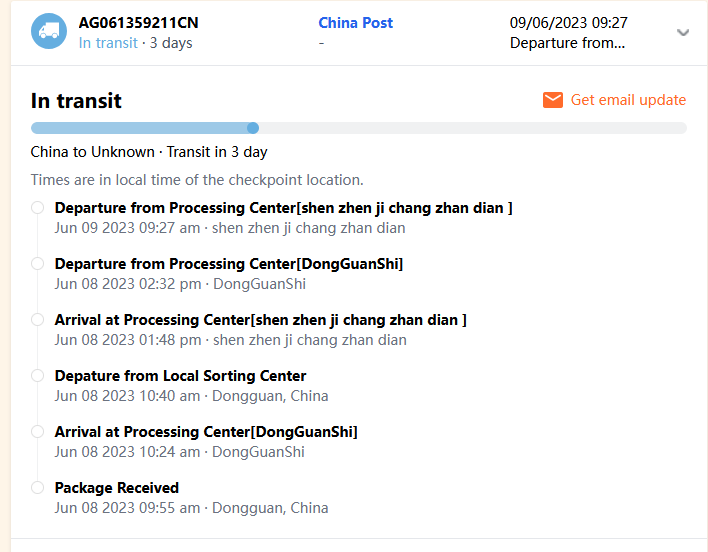Click the blue delivery truck status icon
Image resolution: width=708 pixels, height=552 pixels.
click(x=47, y=32)
